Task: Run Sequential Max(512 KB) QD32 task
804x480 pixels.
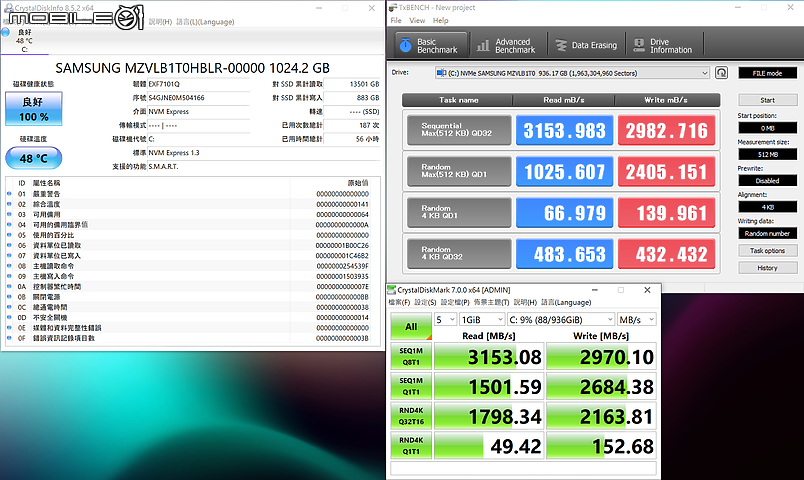Action: [x=459, y=130]
